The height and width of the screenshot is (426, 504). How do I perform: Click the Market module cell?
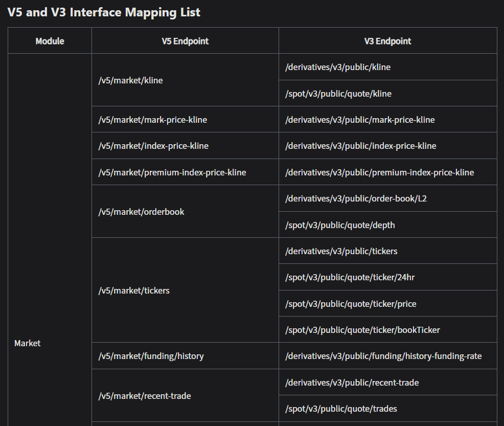pos(28,343)
